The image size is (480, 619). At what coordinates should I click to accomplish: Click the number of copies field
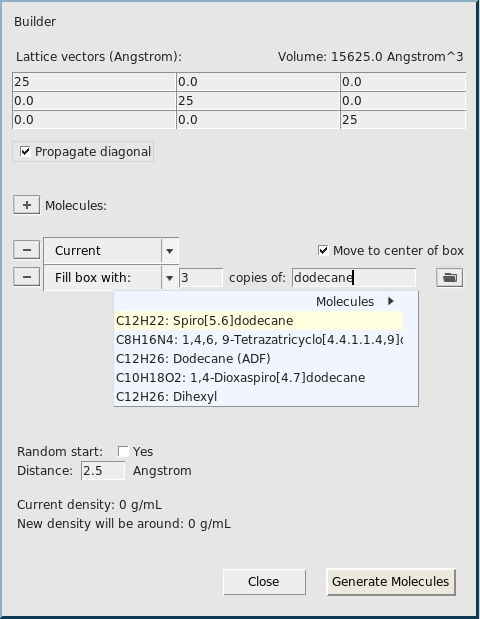(201, 278)
